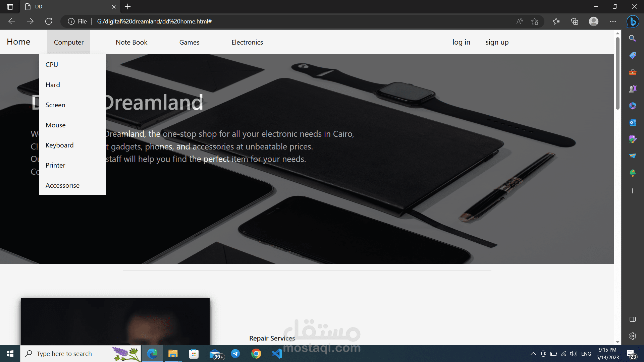This screenshot has height=362, width=644.
Task: Choose Keyboard in the Computer menu
Action: [60, 145]
